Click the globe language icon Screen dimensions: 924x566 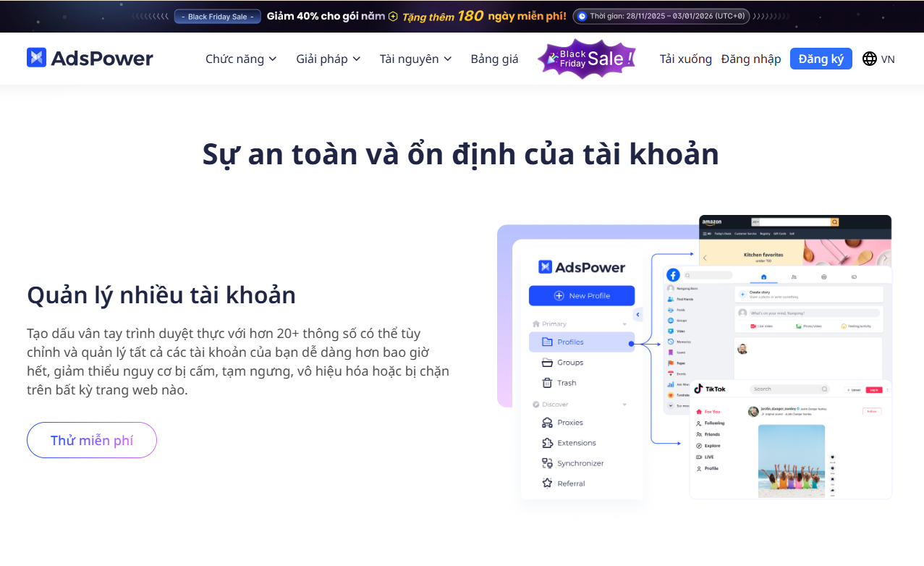pos(870,59)
